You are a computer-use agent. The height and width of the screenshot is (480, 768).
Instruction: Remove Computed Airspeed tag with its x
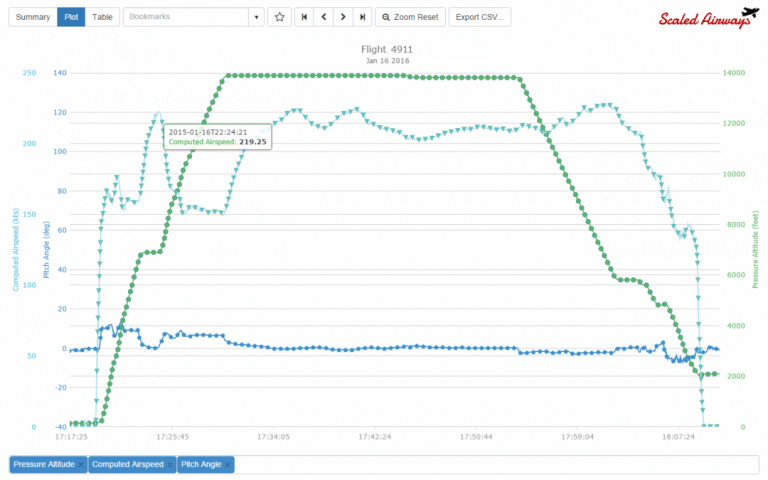coord(171,465)
